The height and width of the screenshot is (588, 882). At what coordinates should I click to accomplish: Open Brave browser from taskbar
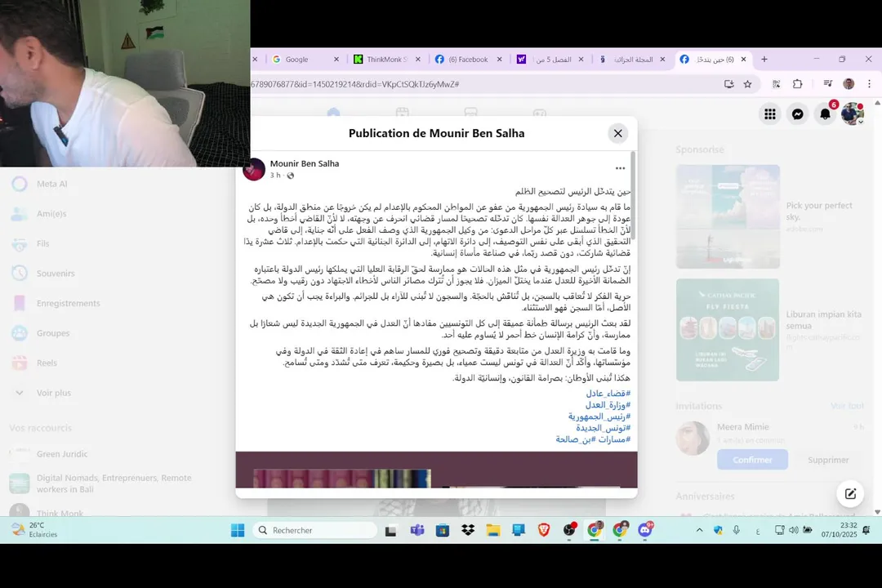tap(543, 530)
